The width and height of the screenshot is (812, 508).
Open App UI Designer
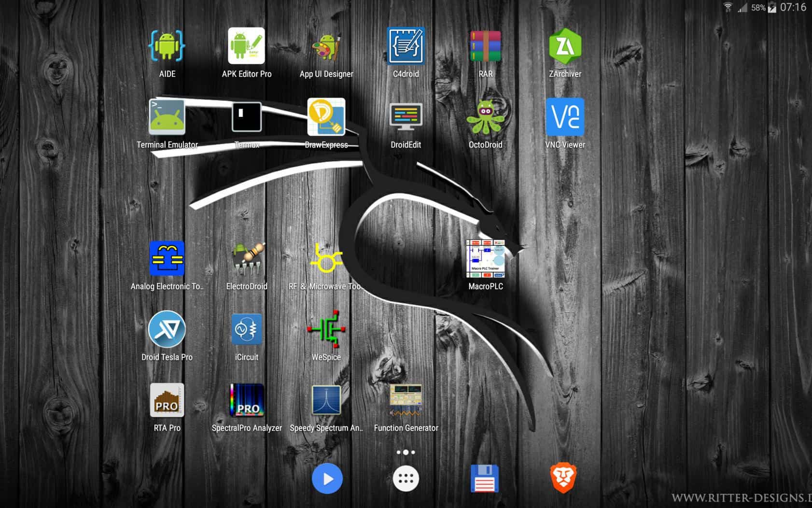326,46
